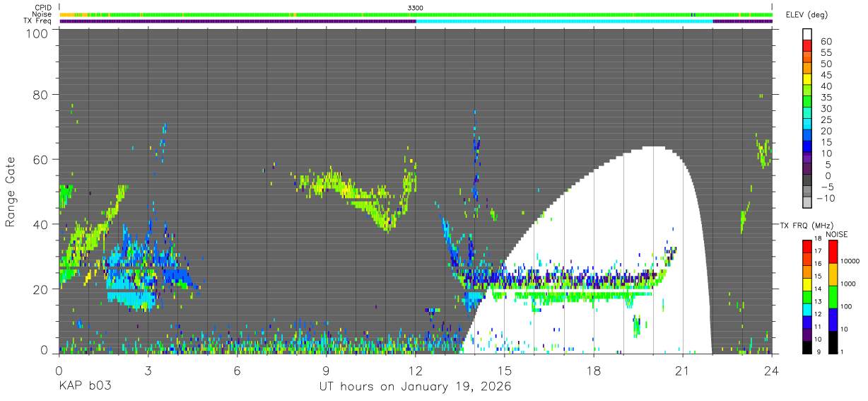Click y-axis tick label 20
This screenshot has height=401, width=868.
40,289
